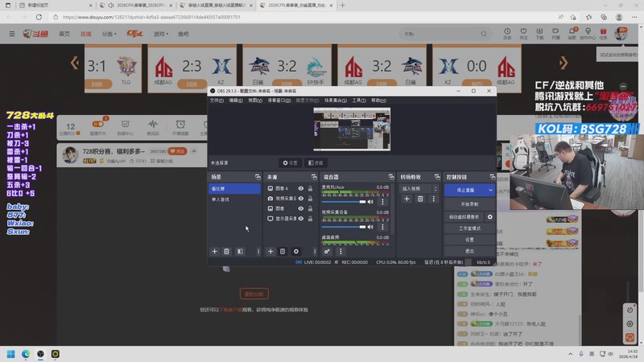Pop out the Audio Mixer dock panel
This screenshot has width=644, height=362.
pyautogui.click(x=391, y=177)
